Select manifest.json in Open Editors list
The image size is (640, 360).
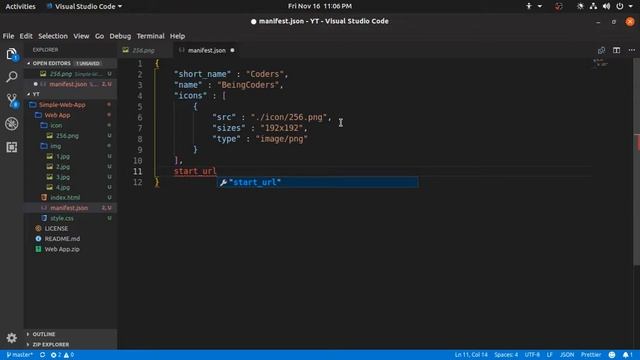[70, 84]
